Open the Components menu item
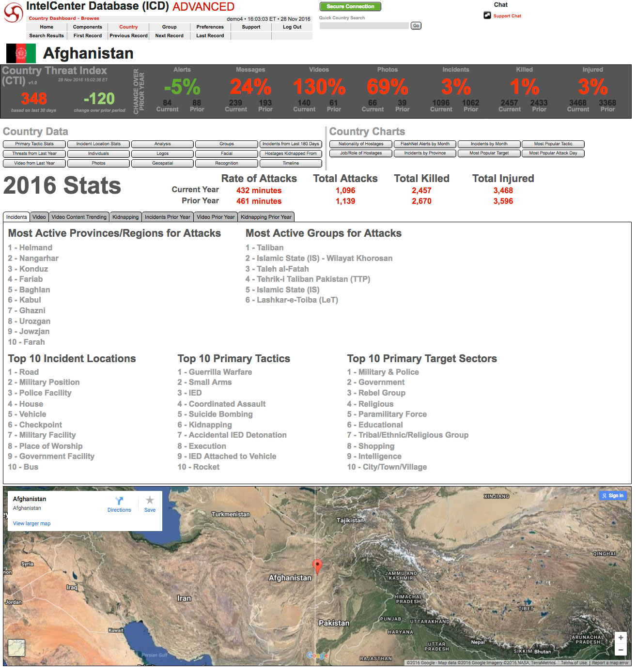The height and width of the screenshot is (672, 637). click(x=87, y=27)
